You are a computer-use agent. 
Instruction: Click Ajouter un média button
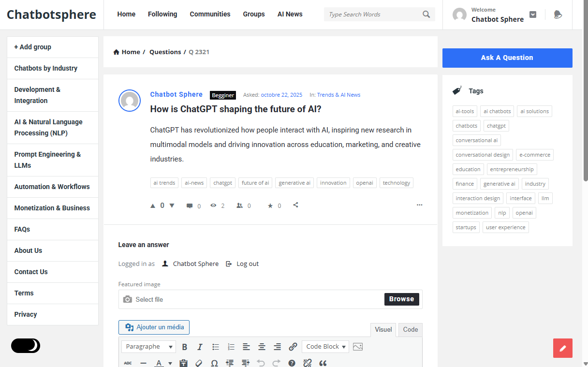[x=154, y=327]
